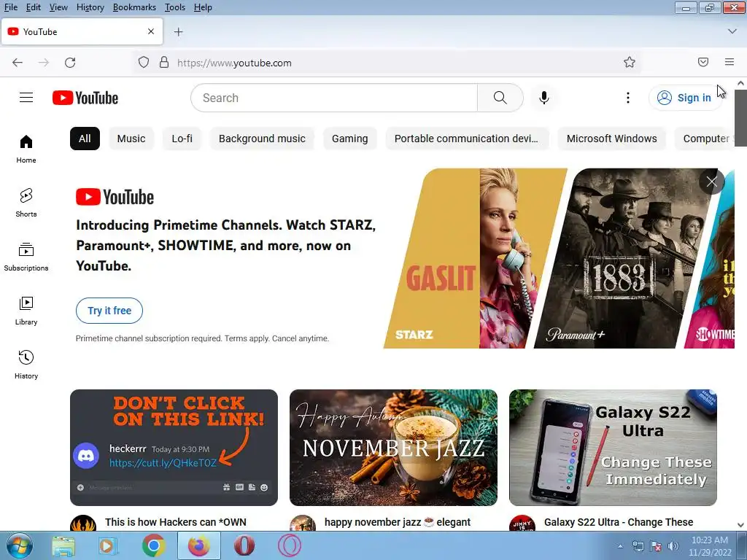This screenshot has height=560, width=747.
Task: Close the YouTube tab
Action: [x=151, y=31]
